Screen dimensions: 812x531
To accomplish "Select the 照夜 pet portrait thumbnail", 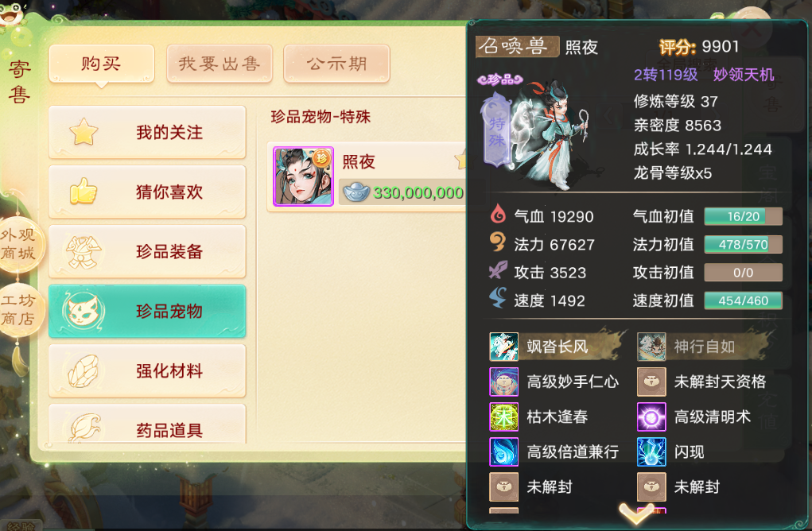I will (304, 176).
